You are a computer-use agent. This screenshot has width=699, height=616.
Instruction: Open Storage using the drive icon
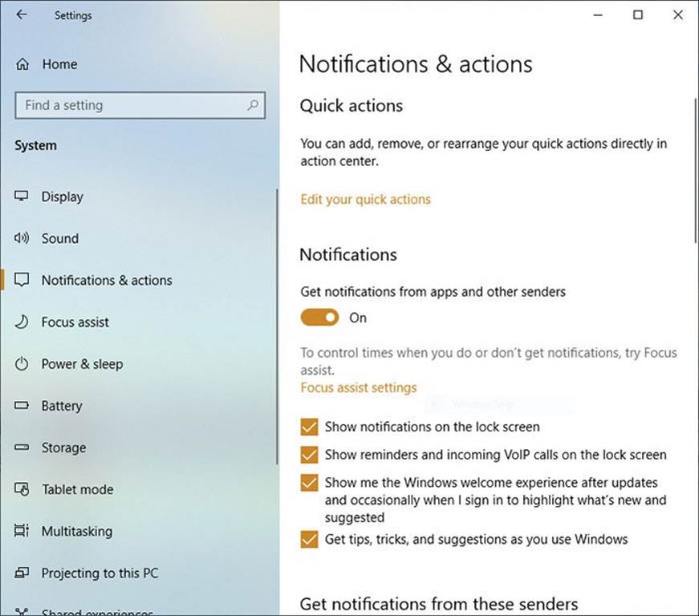pyautogui.click(x=22, y=448)
